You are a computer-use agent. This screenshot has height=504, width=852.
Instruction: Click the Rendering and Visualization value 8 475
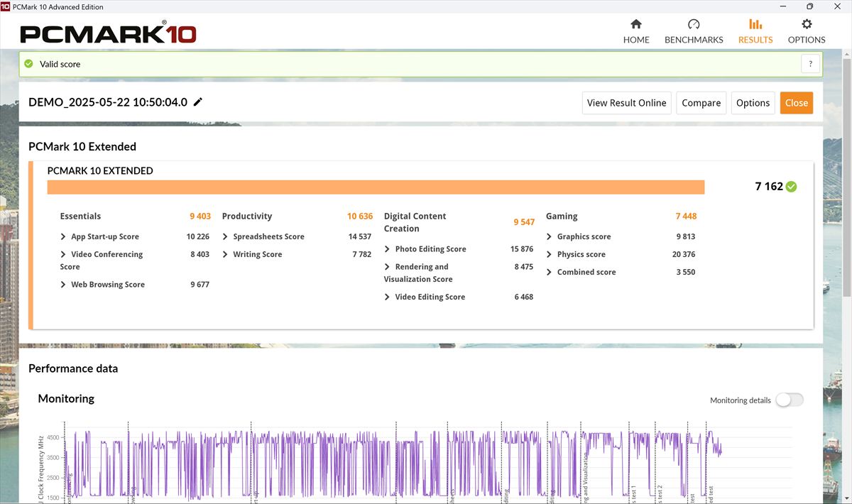pos(524,267)
